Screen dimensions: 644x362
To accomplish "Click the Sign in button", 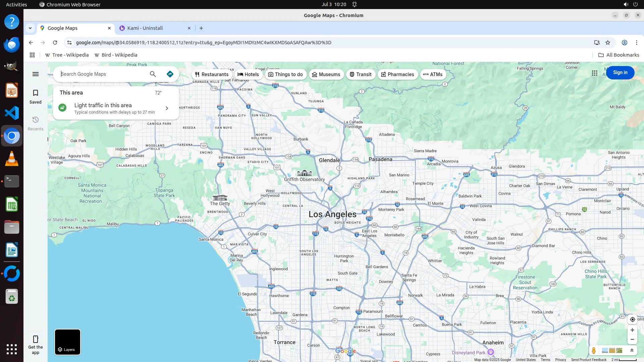I will point(620,73).
